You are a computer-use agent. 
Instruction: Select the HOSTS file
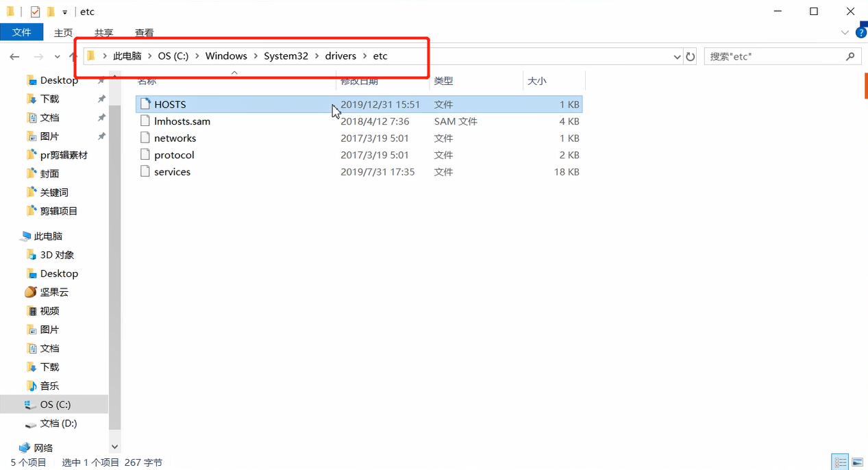(359, 104)
